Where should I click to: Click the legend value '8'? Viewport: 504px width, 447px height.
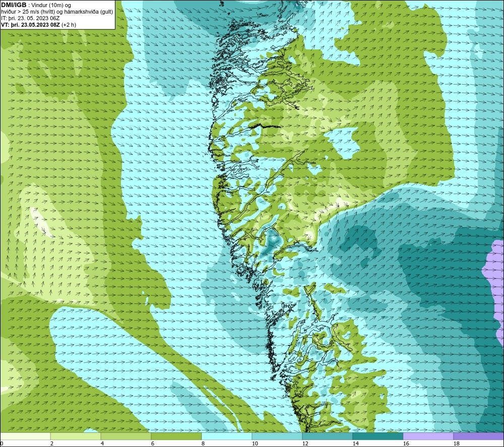pyautogui.click(x=203, y=443)
